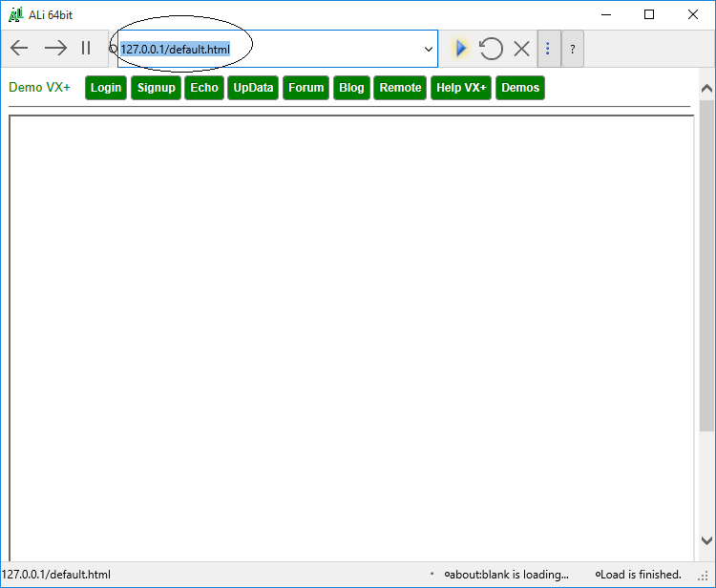Image resolution: width=716 pixels, height=588 pixels.
Task: Click the blue go/play arrow
Action: point(461,48)
